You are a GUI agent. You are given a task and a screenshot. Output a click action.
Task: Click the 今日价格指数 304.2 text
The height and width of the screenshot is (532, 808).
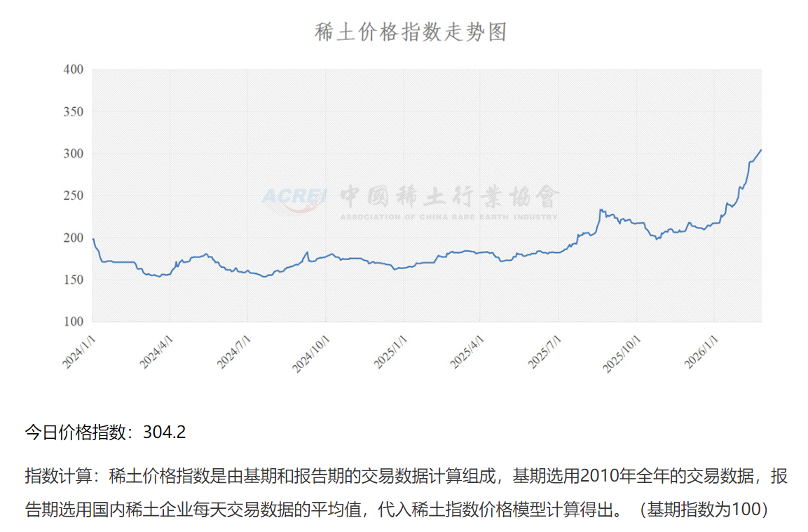point(105,432)
